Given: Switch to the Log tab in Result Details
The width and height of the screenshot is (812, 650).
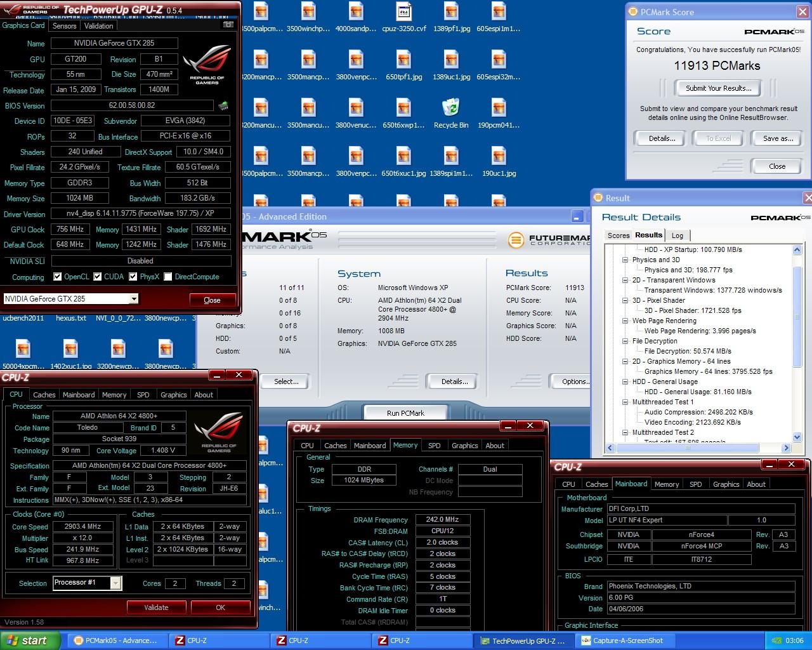Looking at the screenshot, I should 678,235.
